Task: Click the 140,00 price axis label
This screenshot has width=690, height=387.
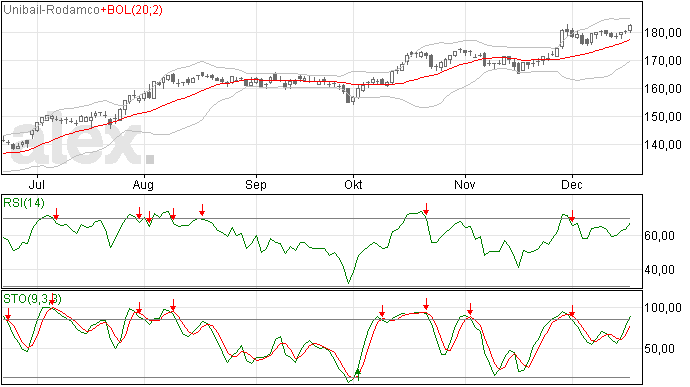Action: tap(662, 144)
